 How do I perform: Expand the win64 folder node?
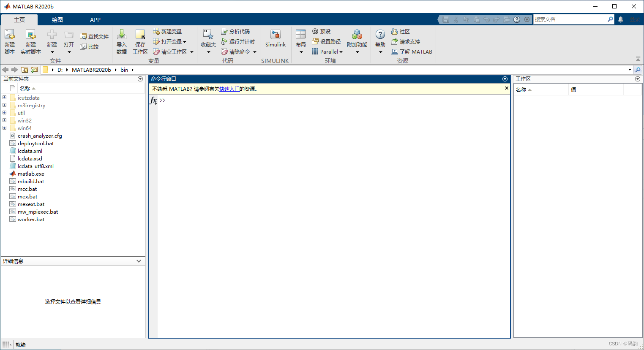click(4, 128)
